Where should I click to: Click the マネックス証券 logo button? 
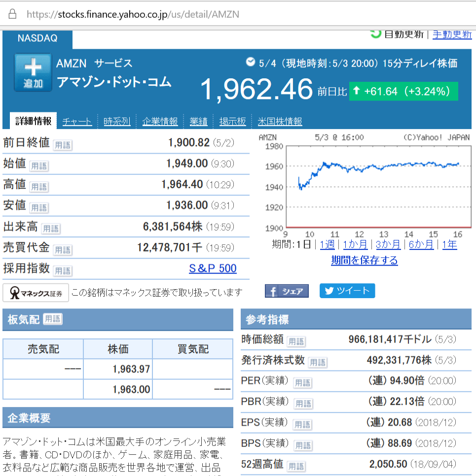coord(36,293)
